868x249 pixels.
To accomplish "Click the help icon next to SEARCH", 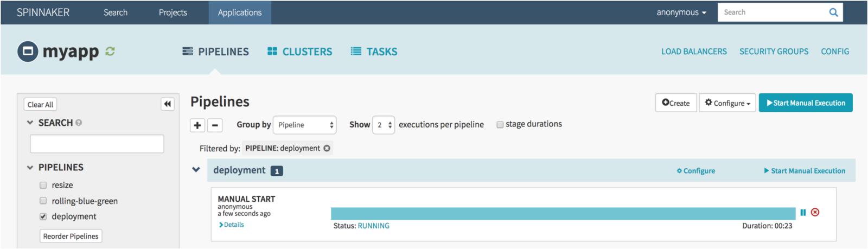I will pos(79,123).
